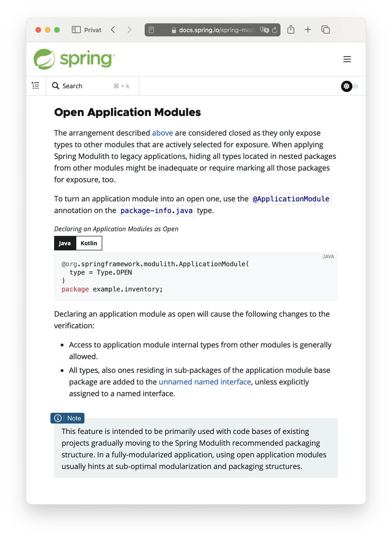The width and height of the screenshot is (392, 539).
Task: Click the 'type = Type.OPEN' code line
Action: click(x=101, y=272)
